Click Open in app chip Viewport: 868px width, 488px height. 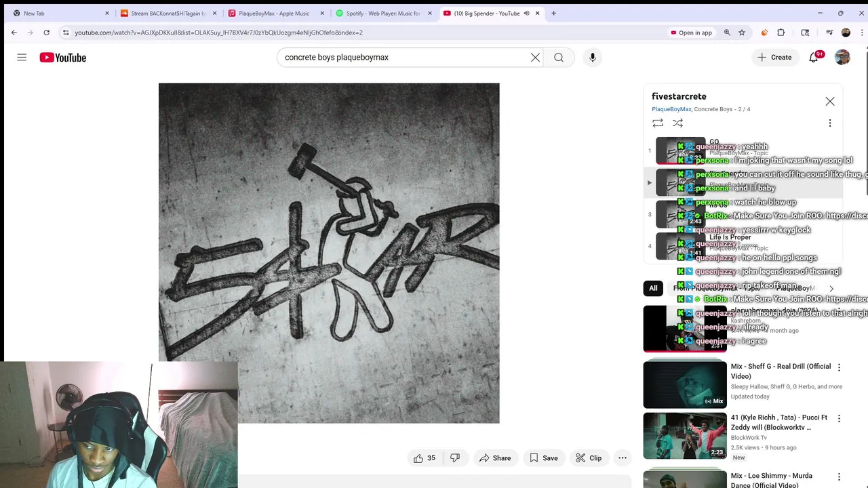tap(691, 33)
